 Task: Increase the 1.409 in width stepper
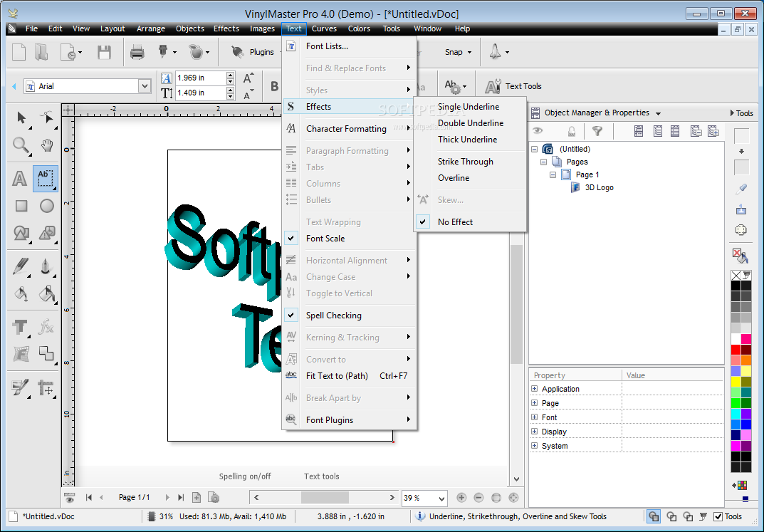tap(231, 90)
